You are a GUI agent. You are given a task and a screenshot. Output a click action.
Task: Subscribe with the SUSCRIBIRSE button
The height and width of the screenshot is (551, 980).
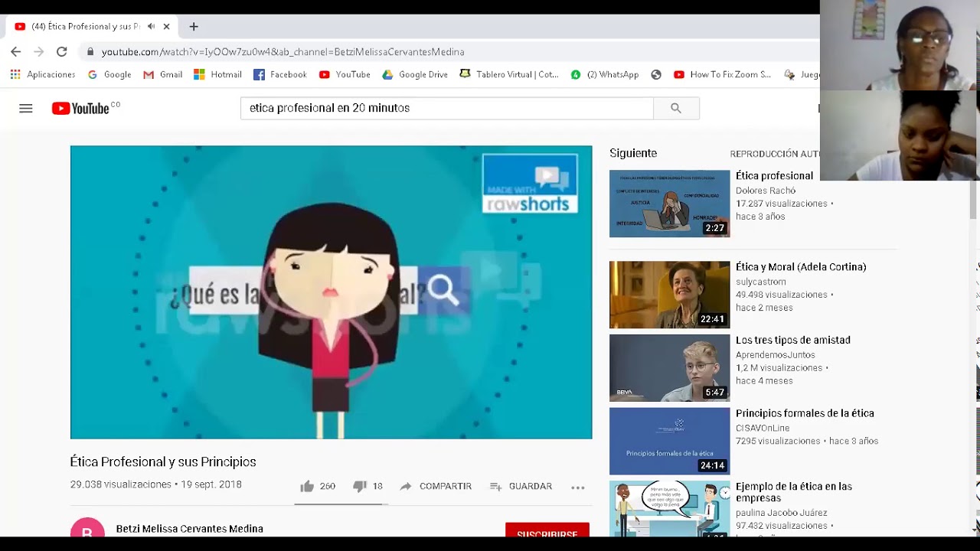(547, 530)
